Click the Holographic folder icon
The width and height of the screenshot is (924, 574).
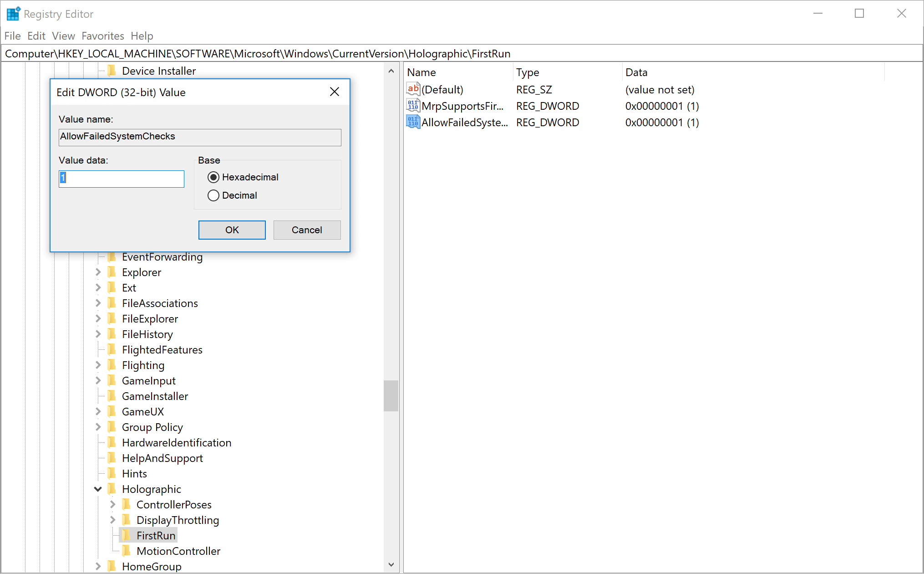[112, 489]
